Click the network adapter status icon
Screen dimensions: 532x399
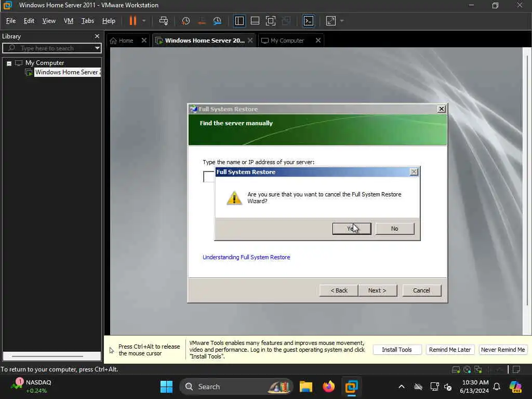pyautogui.click(x=478, y=369)
